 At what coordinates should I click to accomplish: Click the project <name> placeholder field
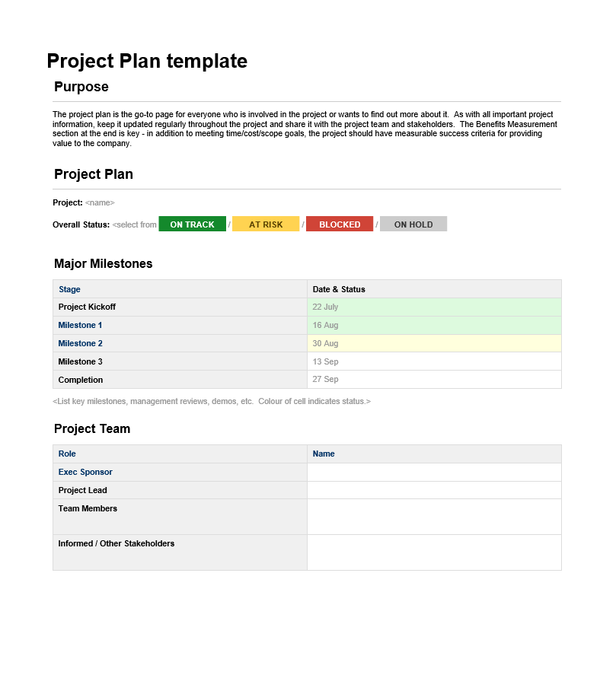click(100, 202)
